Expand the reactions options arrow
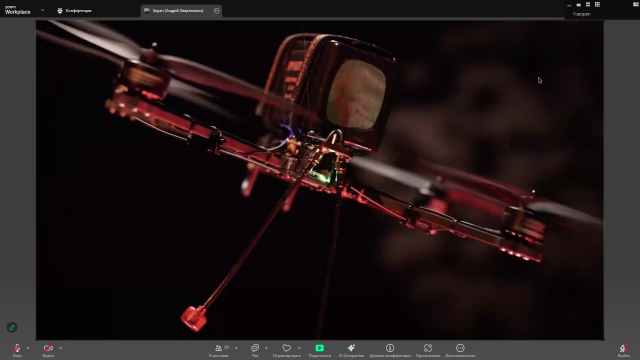 coord(299,348)
